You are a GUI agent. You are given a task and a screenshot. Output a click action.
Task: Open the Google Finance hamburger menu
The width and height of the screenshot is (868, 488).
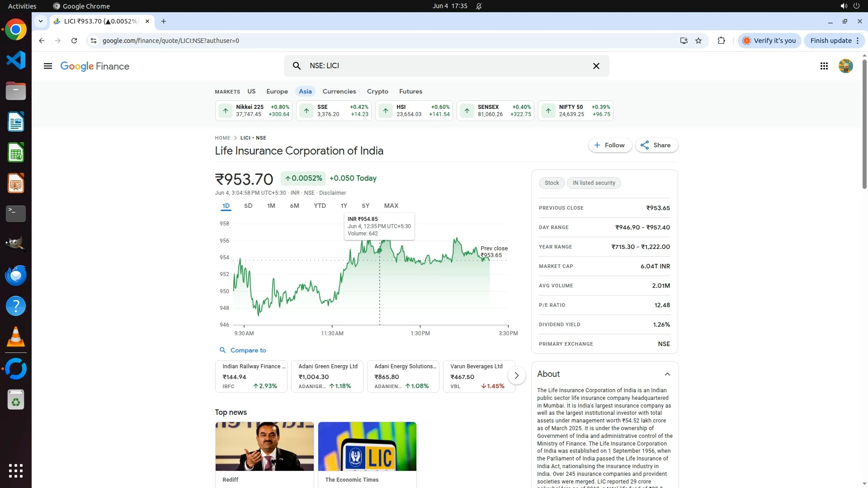coord(47,66)
